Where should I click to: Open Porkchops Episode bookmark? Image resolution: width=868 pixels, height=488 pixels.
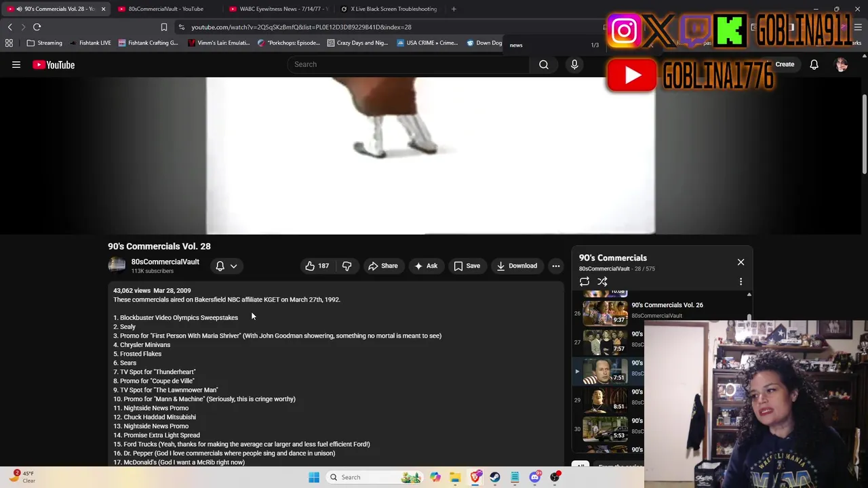pos(288,43)
